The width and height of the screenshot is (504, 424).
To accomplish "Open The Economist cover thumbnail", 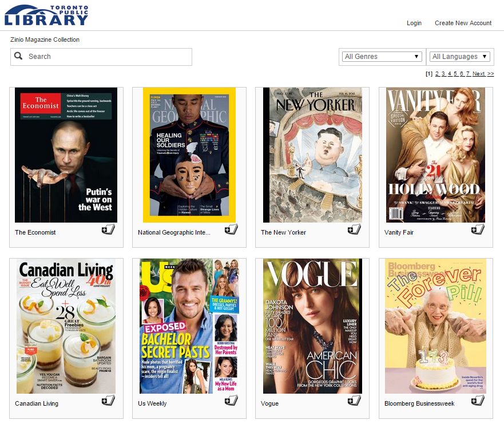I will pyautogui.click(x=66, y=155).
